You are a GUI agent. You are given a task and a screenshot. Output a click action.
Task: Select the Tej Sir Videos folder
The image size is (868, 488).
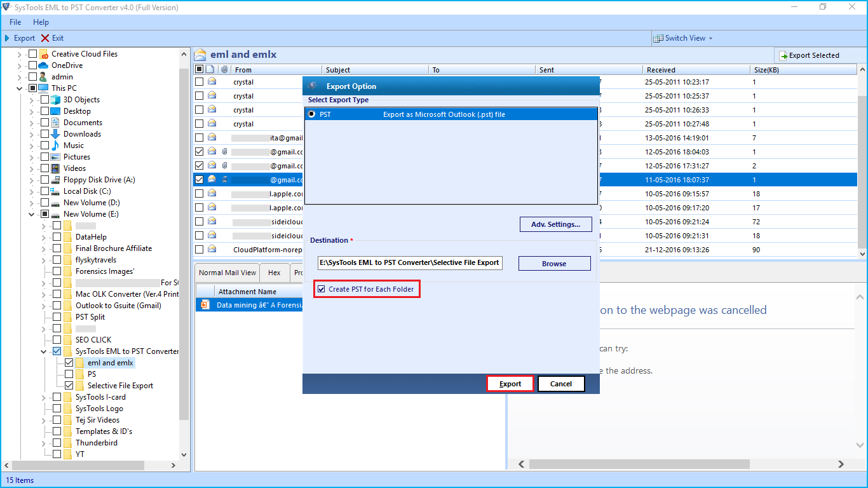click(97, 420)
